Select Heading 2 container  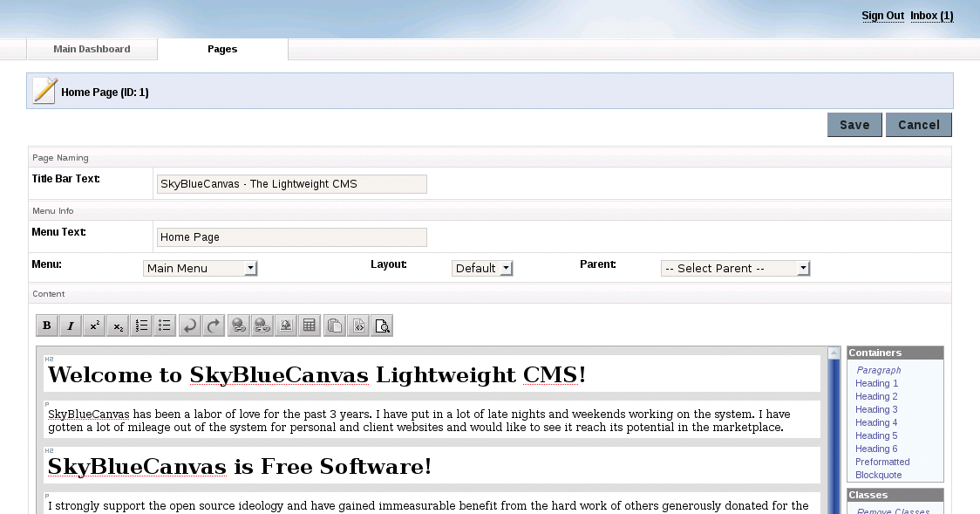[876, 396]
